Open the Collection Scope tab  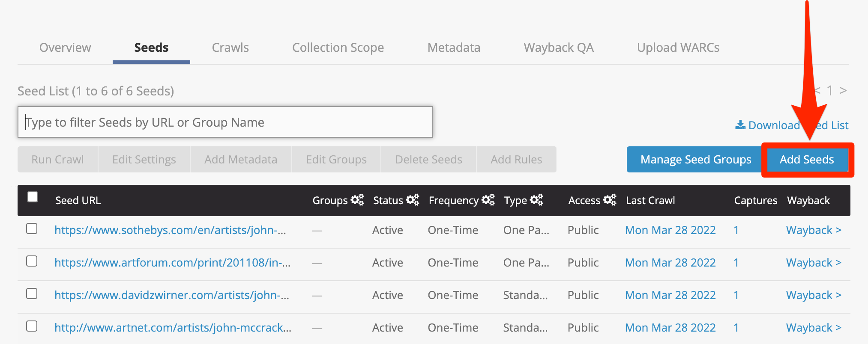tap(338, 47)
